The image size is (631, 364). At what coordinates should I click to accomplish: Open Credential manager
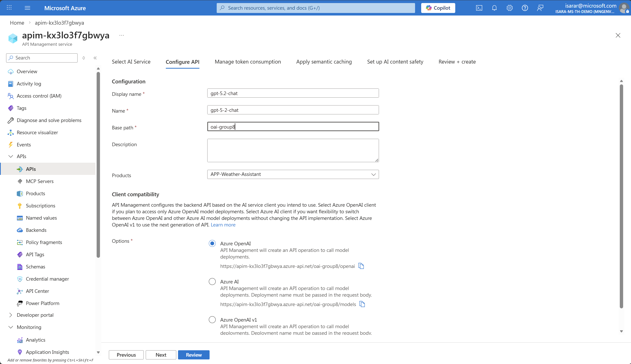pyautogui.click(x=47, y=279)
